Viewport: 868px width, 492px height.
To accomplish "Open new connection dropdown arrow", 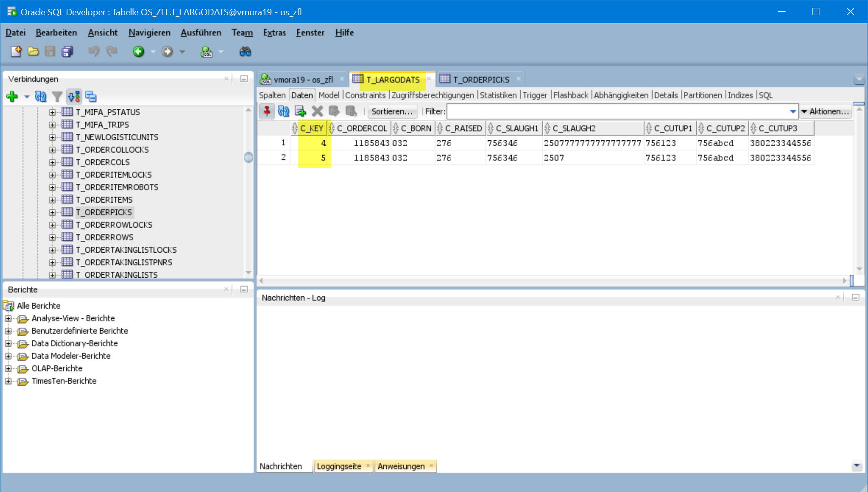I will point(26,97).
